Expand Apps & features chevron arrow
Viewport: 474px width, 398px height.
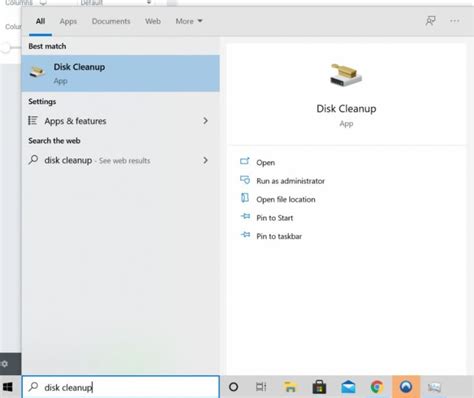tap(205, 121)
